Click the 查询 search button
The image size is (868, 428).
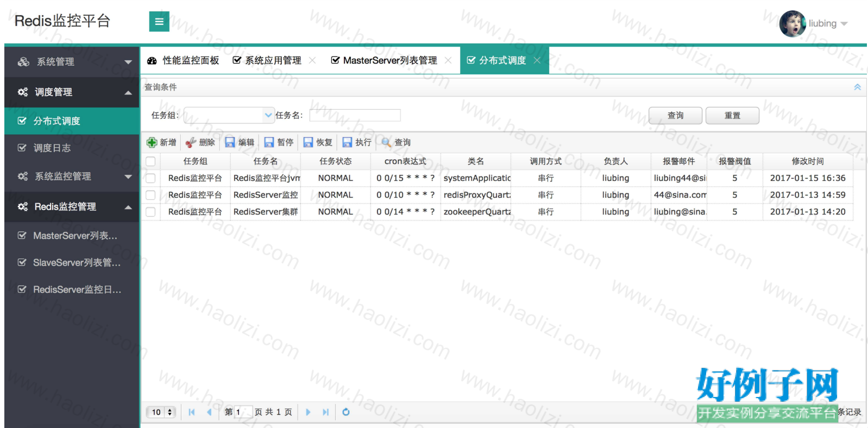(x=676, y=116)
